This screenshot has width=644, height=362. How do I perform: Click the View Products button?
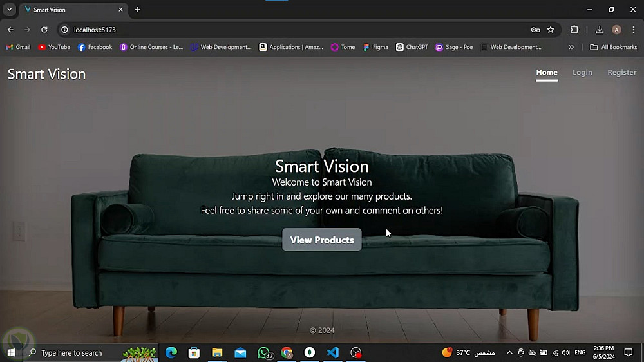321,240
